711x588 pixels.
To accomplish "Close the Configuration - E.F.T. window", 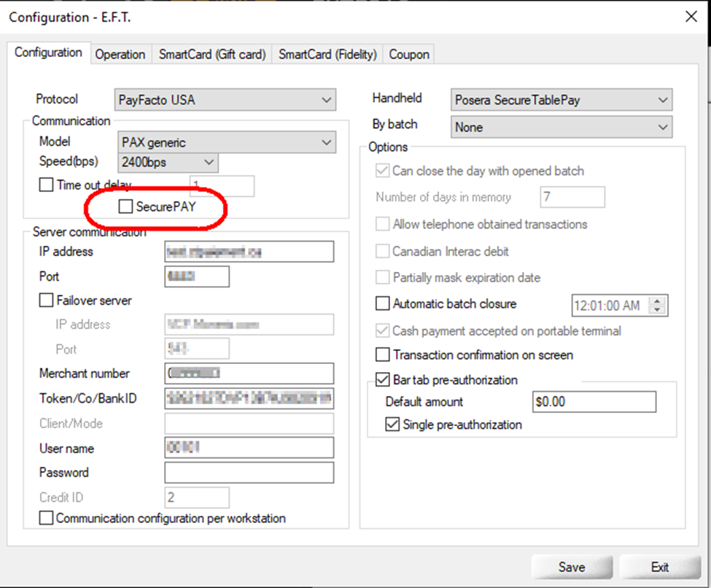I will pos(691,17).
